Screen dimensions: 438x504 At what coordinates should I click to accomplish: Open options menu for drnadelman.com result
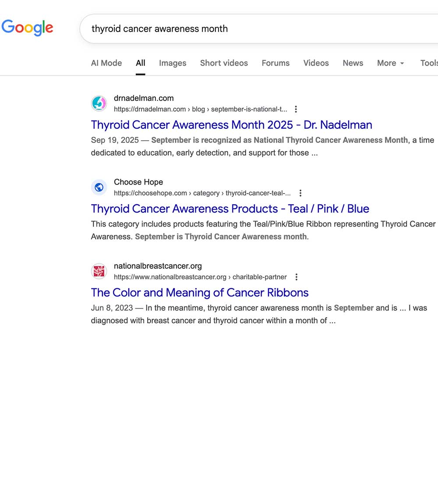click(x=296, y=109)
